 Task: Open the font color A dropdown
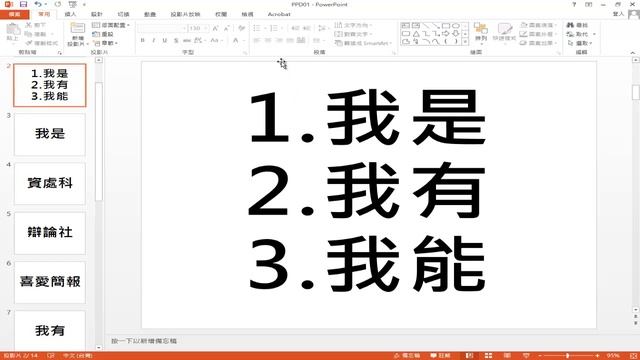click(238, 40)
